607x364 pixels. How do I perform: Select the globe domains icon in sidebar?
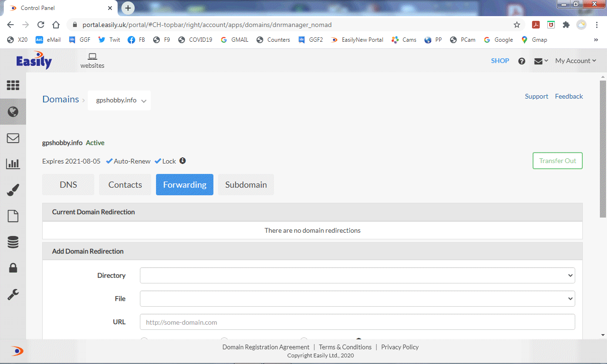[13, 112]
